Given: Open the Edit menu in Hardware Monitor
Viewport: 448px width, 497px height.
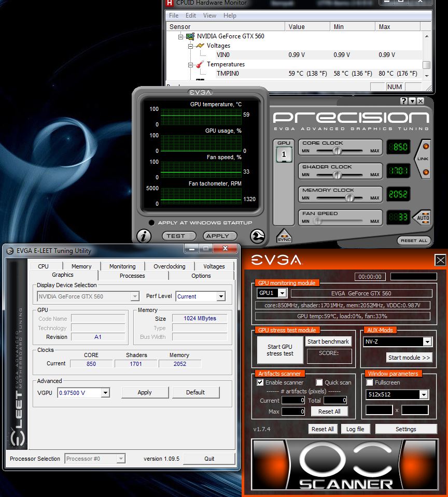Looking at the screenshot, I should coord(190,16).
